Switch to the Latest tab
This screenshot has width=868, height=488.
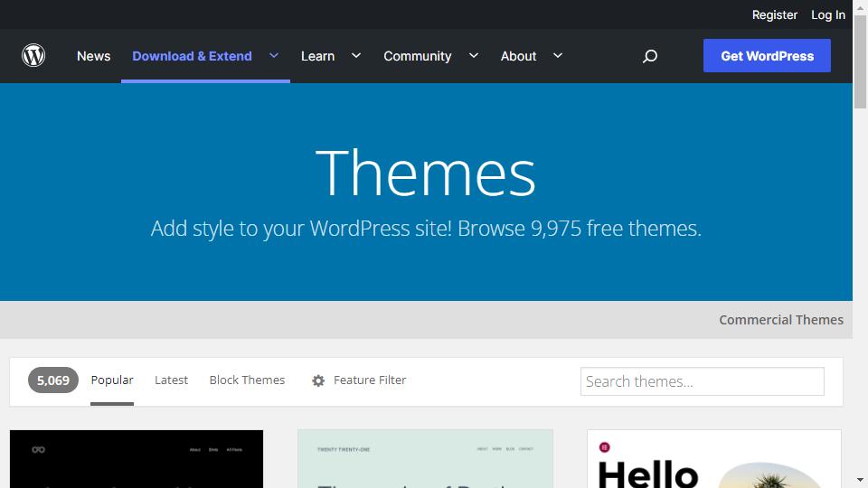pos(171,380)
